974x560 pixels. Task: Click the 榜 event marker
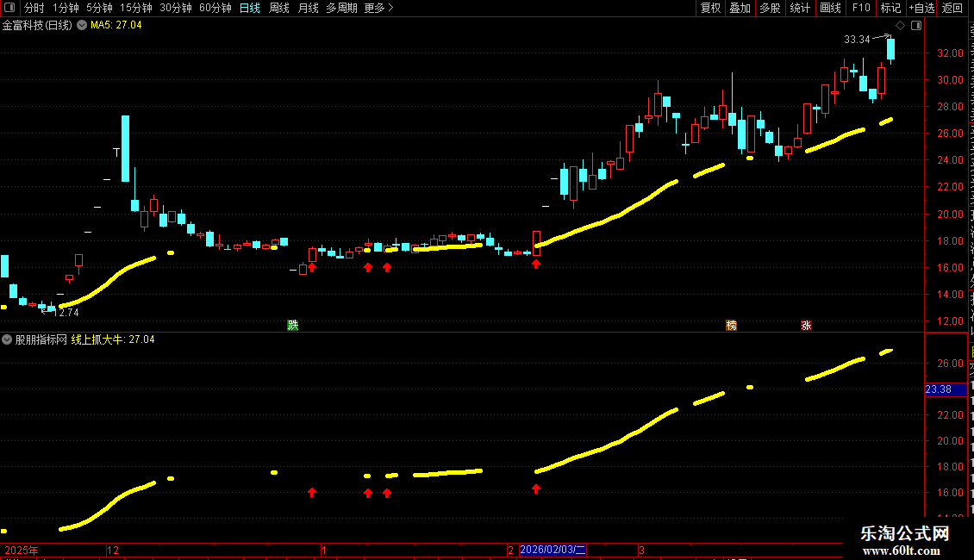click(x=731, y=326)
